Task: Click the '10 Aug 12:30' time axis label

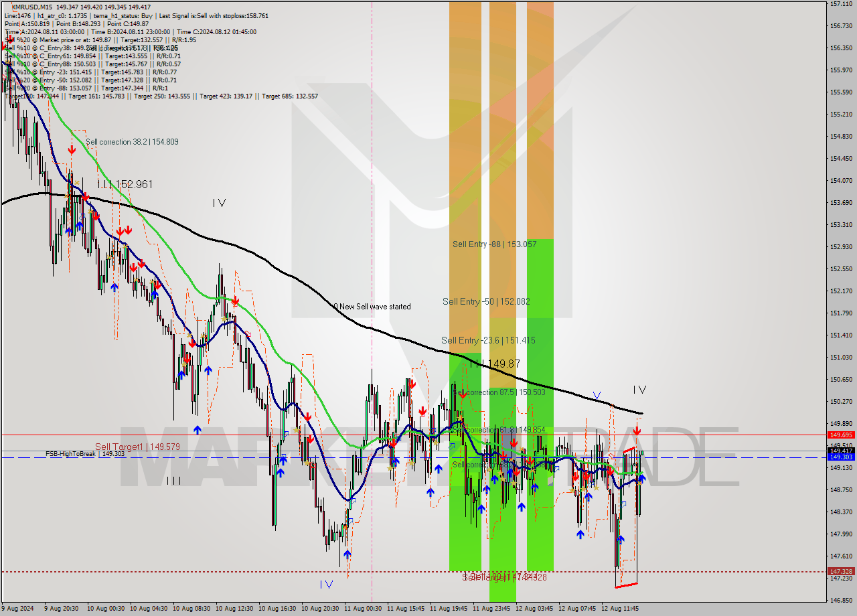Action: tap(234, 609)
